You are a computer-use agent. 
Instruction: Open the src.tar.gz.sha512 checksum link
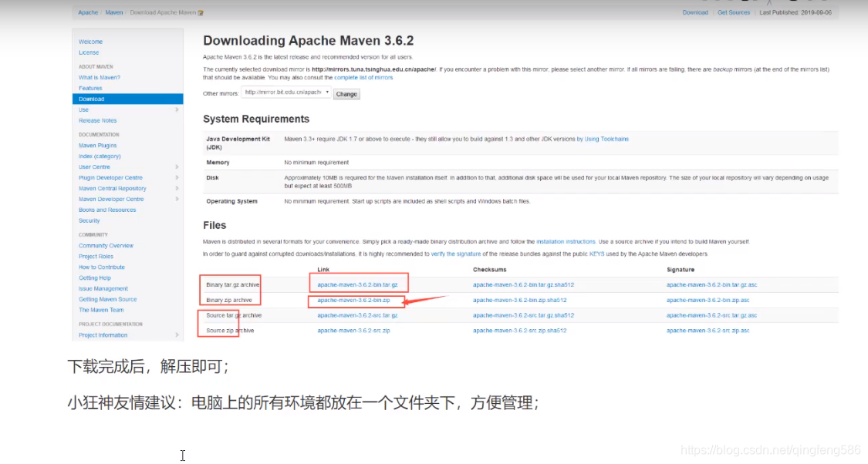pyautogui.click(x=524, y=315)
